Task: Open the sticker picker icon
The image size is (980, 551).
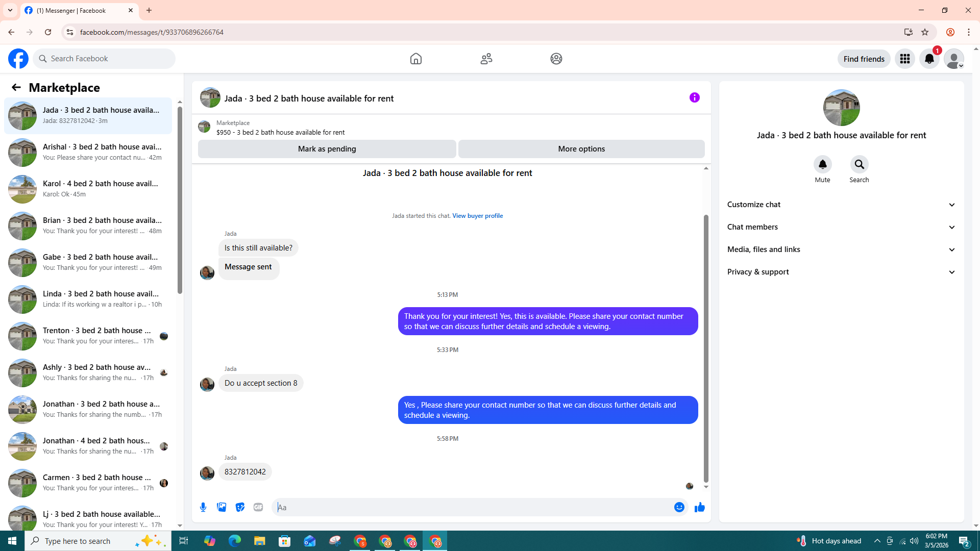Action: 240,507
